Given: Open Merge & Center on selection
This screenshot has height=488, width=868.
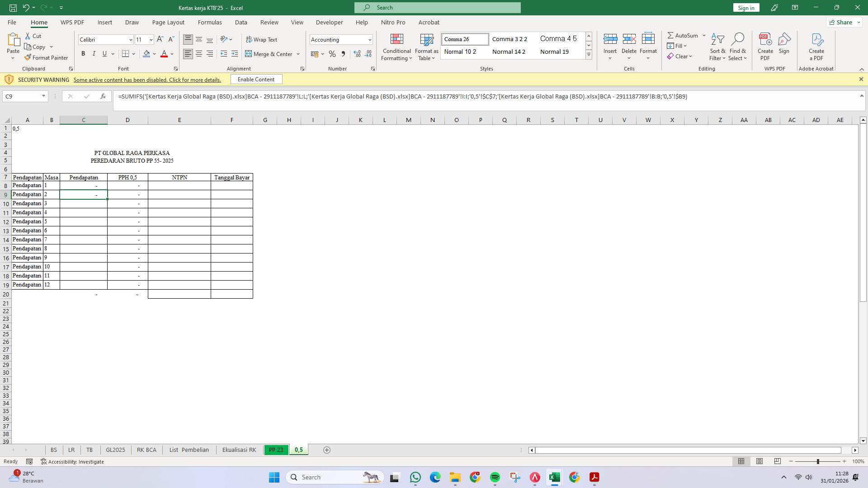Looking at the screenshot, I should [x=269, y=54].
